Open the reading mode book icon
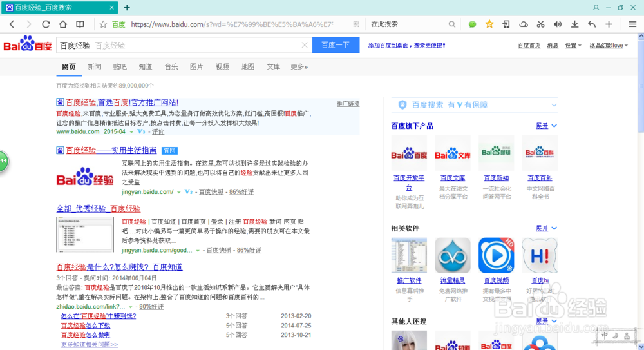The height and width of the screenshot is (350, 644). point(80,24)
